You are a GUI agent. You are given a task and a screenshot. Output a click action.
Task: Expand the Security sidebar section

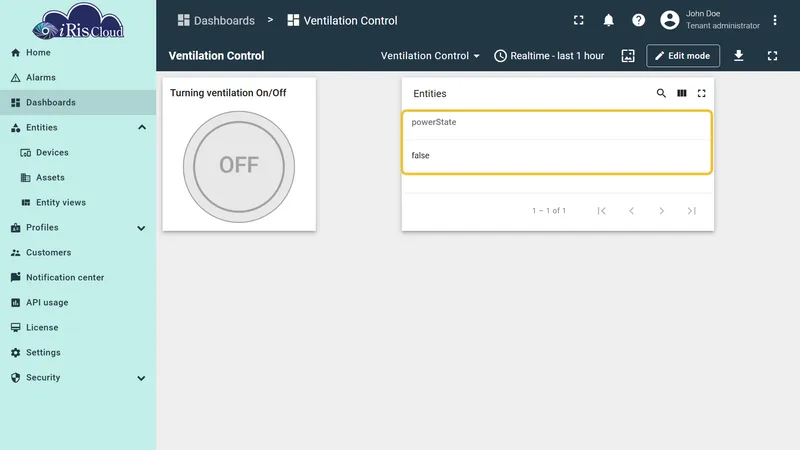point(141,378)
